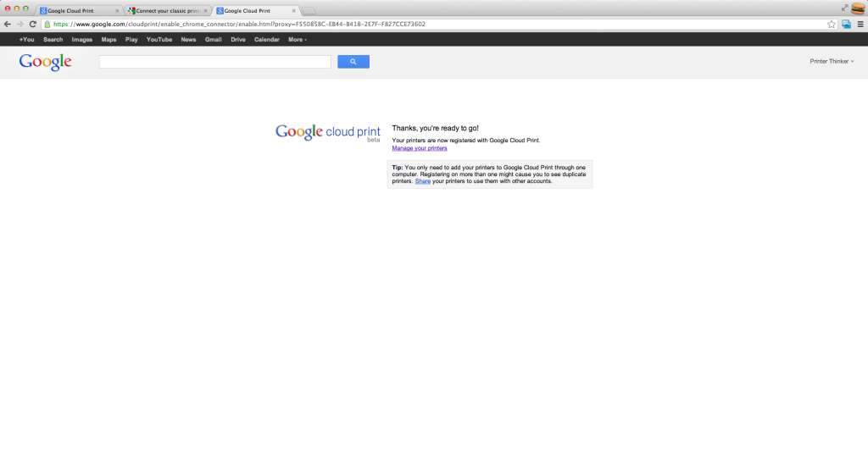
Task: Open News in the Google bar
Action: tap(188, 40)
